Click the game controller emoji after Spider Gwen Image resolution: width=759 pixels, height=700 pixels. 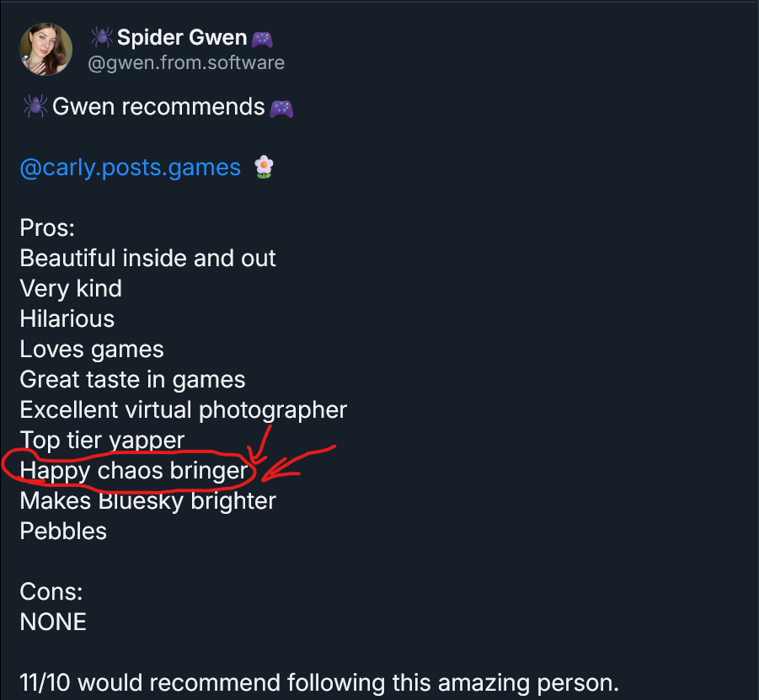tap(262, 39)
